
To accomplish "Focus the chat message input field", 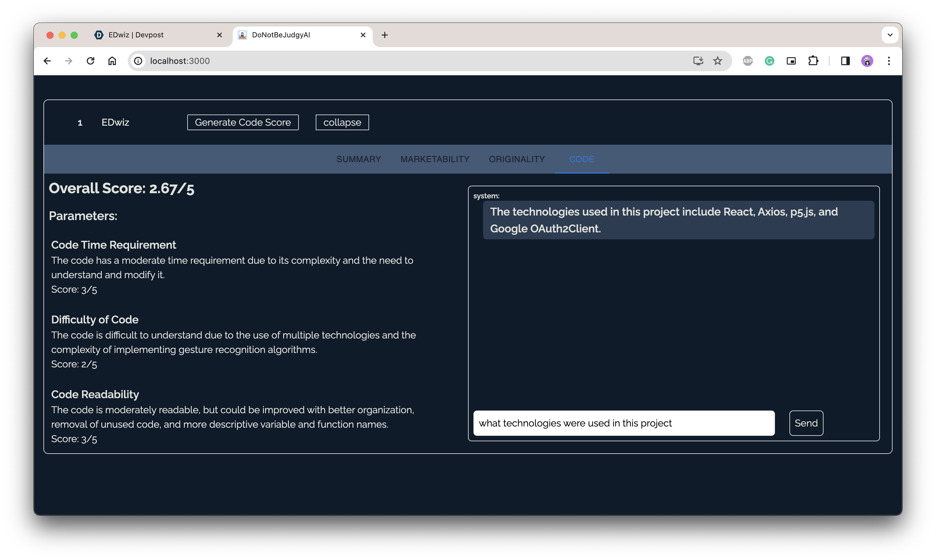I will tap(624, 423).
